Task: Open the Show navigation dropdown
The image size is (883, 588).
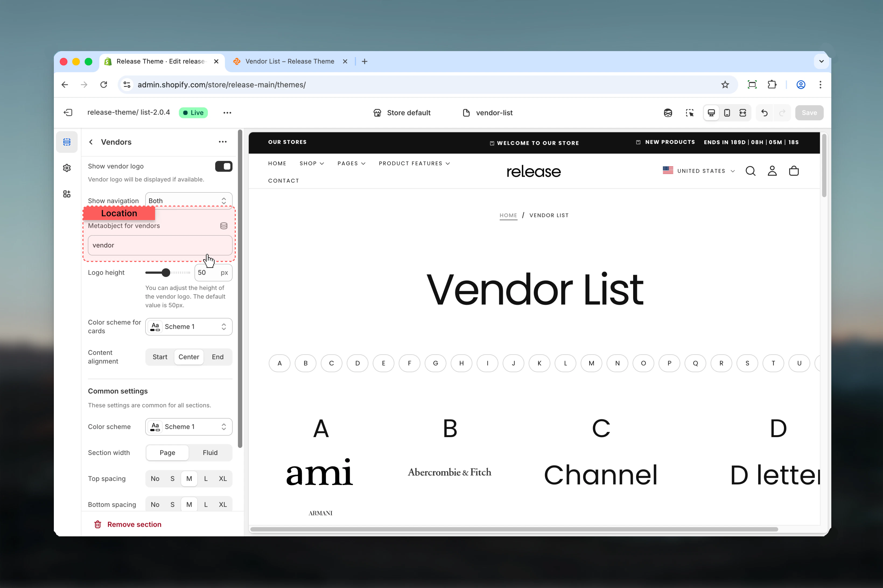Action: pos(189,201)
